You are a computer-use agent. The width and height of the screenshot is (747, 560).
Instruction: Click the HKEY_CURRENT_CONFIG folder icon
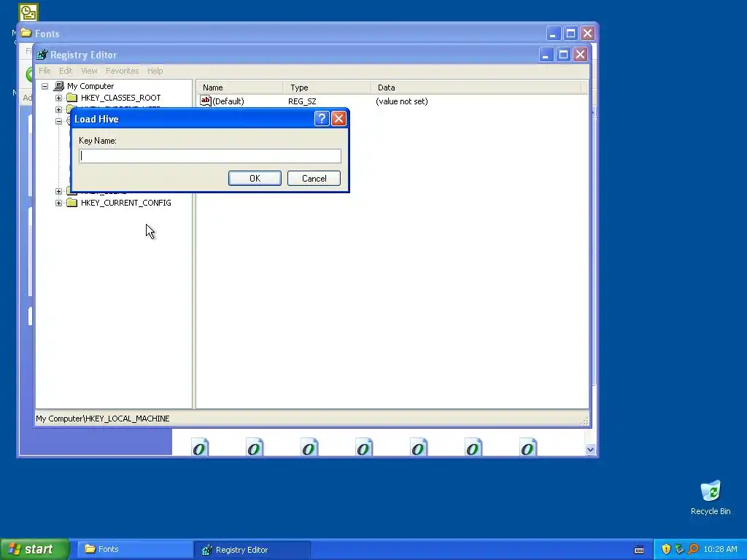point(72,203)
